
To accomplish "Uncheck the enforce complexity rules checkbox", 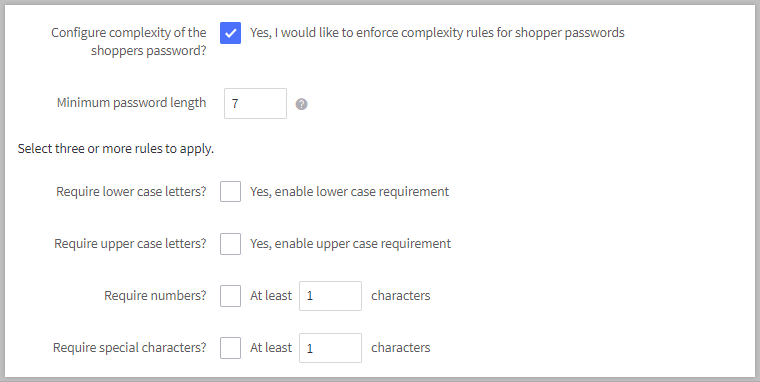I will pyautogui.click(x=230, y=33).
